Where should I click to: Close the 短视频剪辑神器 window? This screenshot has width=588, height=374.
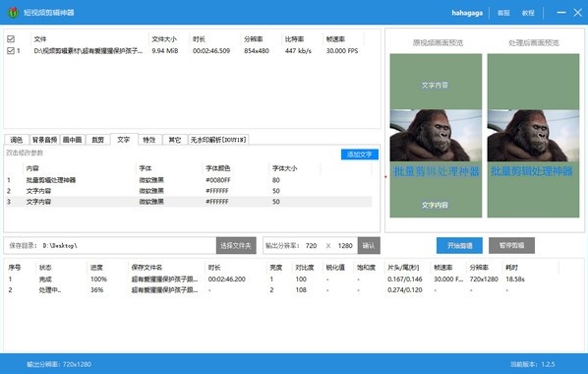pyautogui.click(x=577, y=13)
